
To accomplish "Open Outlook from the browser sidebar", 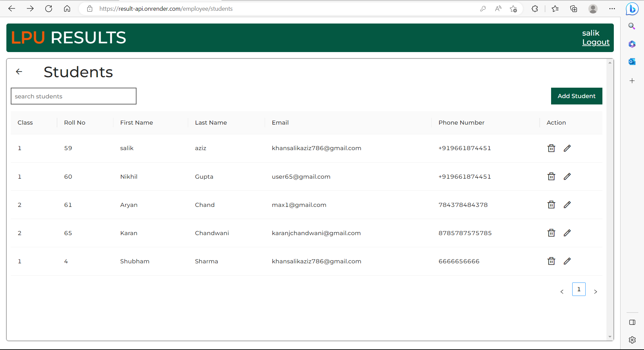I will tap(632, 61).
